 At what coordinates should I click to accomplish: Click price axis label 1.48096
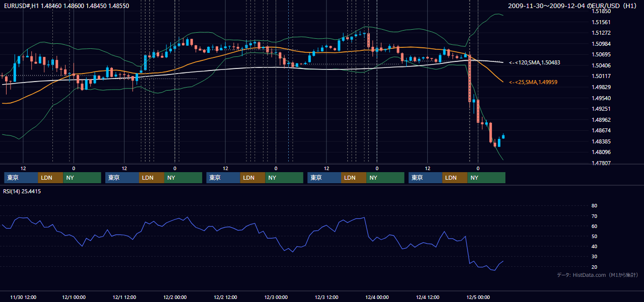pyautogui.click(x=602, y=152)
